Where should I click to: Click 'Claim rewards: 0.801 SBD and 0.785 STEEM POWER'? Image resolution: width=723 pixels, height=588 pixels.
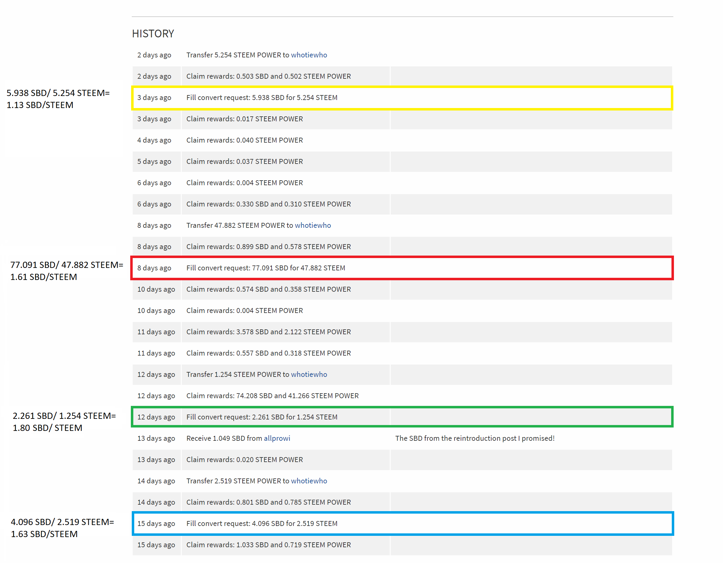point(268,502)
